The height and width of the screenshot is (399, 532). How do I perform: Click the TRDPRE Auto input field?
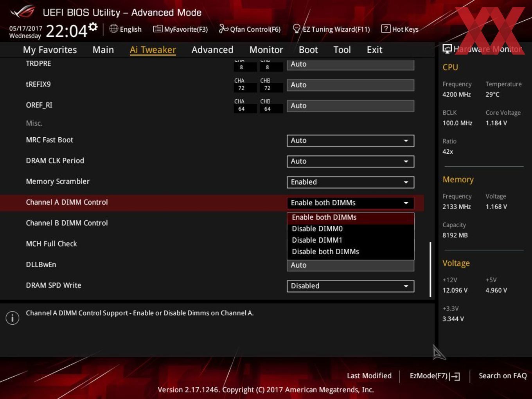pyautogui.click(x=350, y=65)
